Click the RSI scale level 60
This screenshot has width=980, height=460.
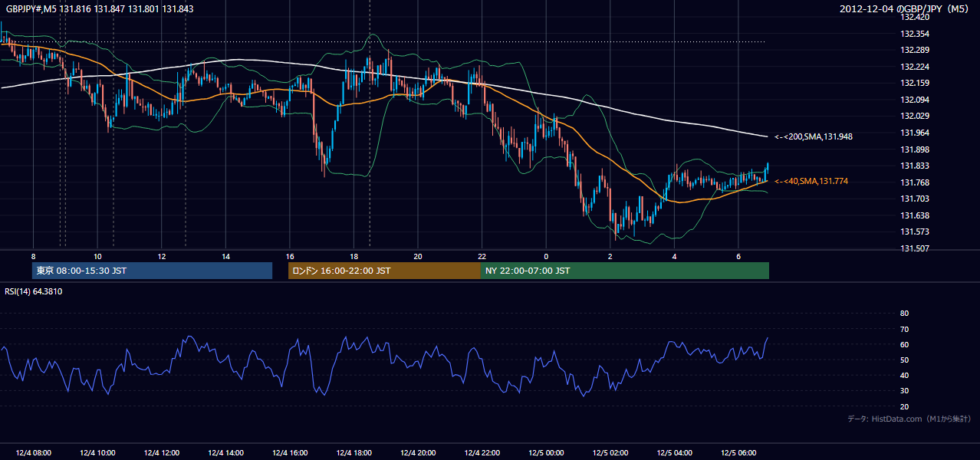(904, 344)
